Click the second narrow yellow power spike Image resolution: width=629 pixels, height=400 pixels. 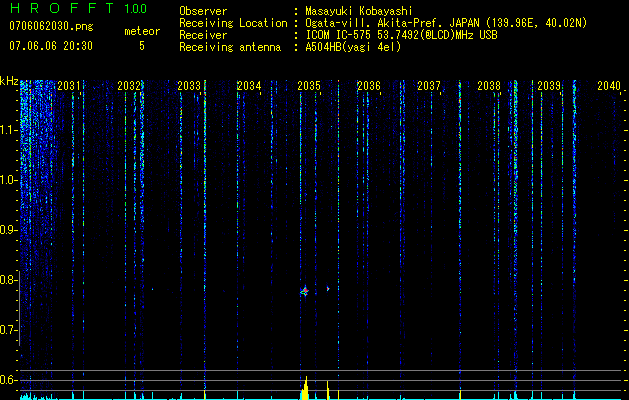point(327,390)
